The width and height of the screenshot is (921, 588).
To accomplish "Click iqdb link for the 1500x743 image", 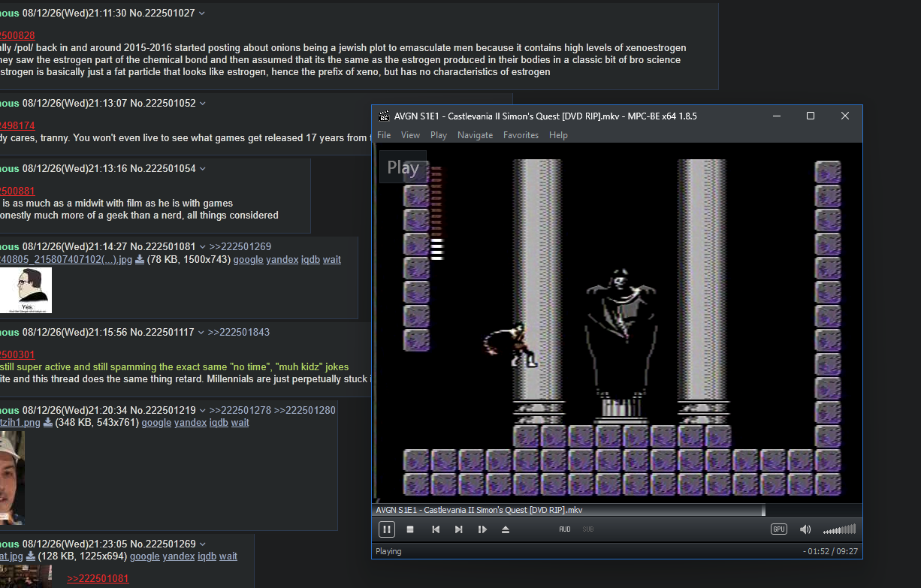I will click(311, 260).
